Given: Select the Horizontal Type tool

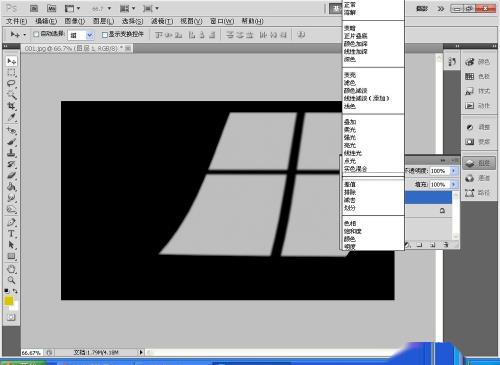Looking at the screenshot, I should pyautogui.click(x=11, y=234).
